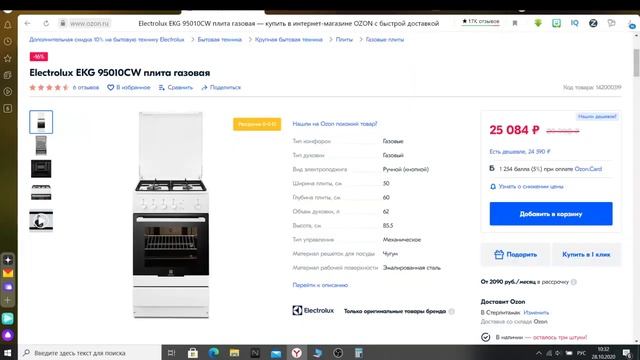Screen dimensions: 640x360
Task: Open green download arrow extension
Action: (x=538, y=23)
